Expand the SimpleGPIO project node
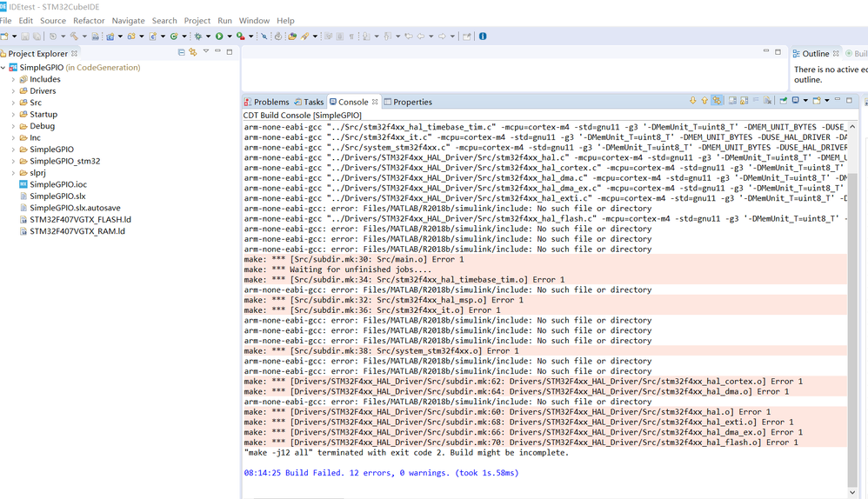 tap(3, 68)
